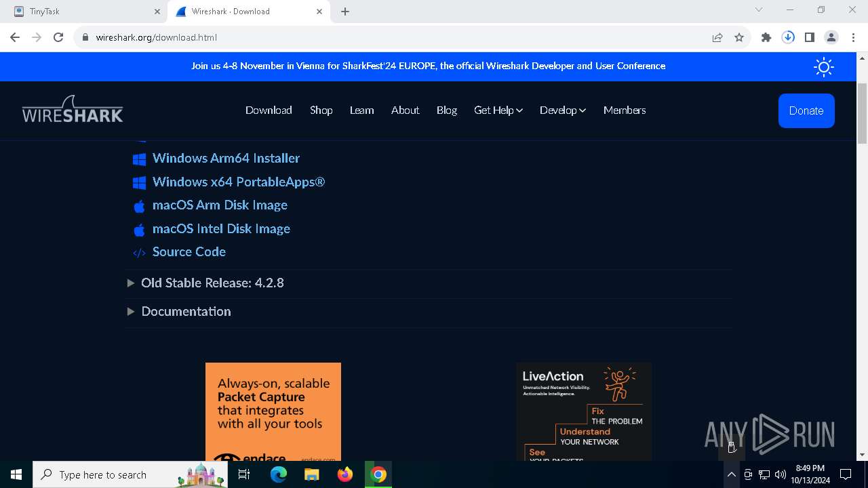Open a new browser tab
This screenshot has height=488, width=868.
(x=345, y=12)
